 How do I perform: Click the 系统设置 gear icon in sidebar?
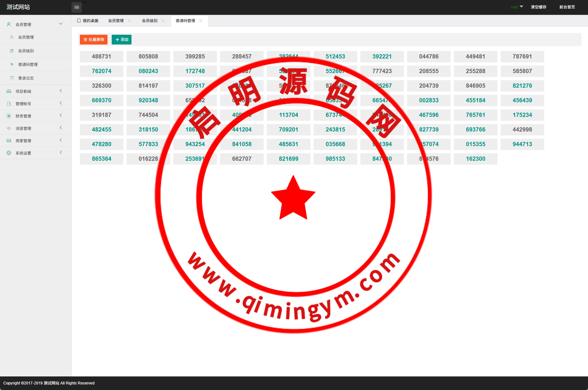[x=9, y=153]
